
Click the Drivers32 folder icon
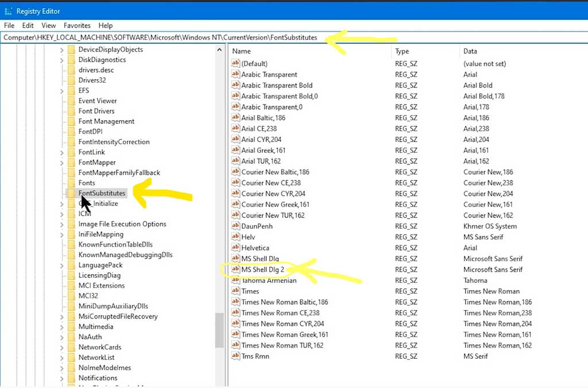[71, 80]
